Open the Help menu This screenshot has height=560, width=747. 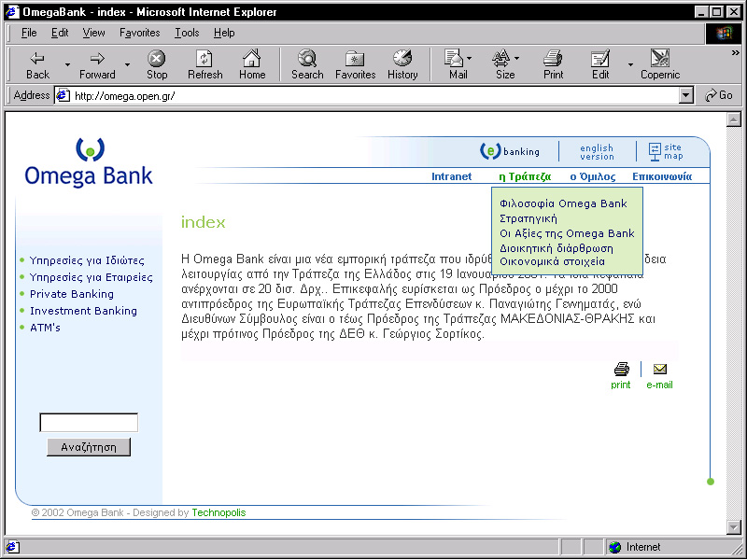click(224, 33)
